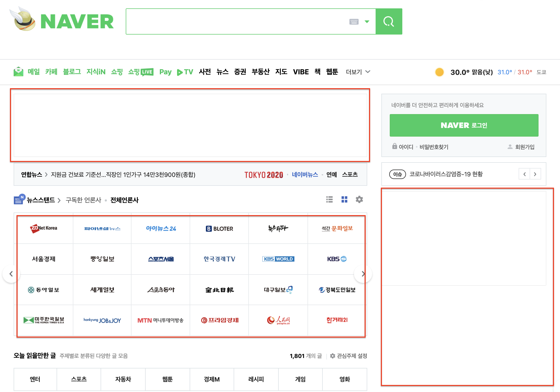Viewport: 560px width, 392px height.
Task: Select the 구독한 언론사 tab
Action: 83,200
